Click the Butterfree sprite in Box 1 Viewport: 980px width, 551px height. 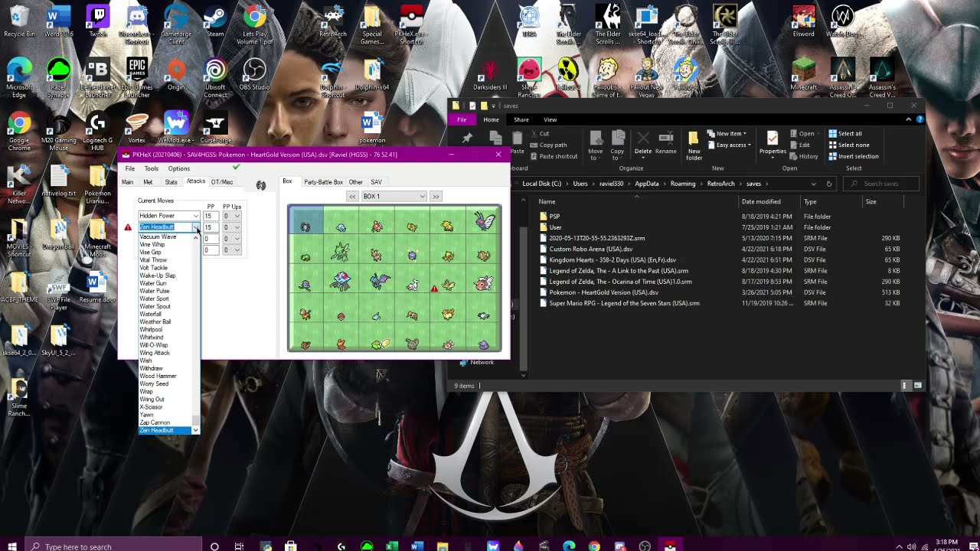coord(485,223)
